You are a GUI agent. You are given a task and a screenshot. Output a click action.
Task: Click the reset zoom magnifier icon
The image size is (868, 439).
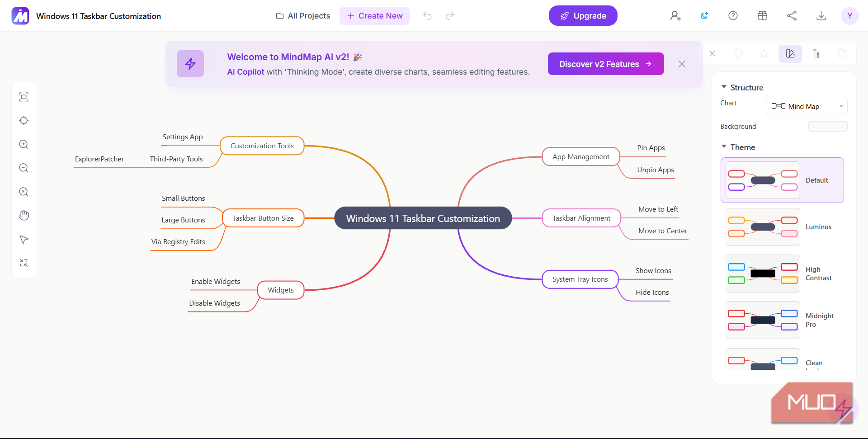tap(24, 192)
